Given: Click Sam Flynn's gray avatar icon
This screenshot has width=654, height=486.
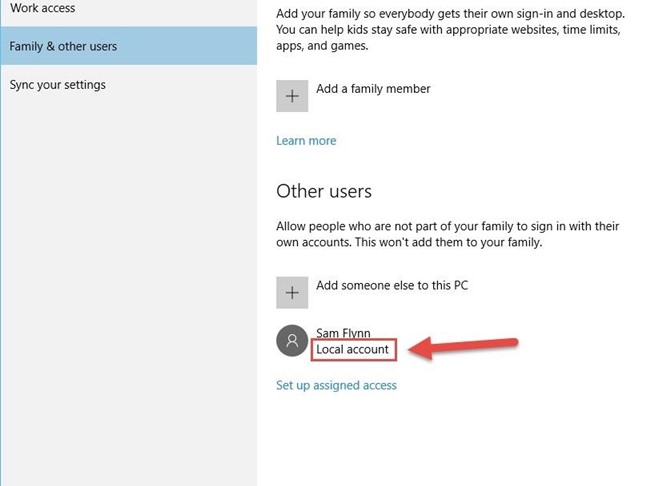Looking at the screenshot, I should (292, 342).
